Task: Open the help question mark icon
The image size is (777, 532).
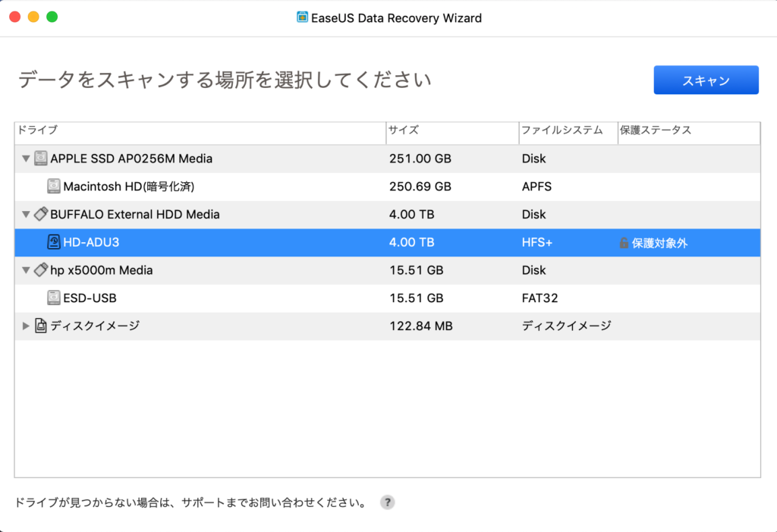Action: pos(388,502)
